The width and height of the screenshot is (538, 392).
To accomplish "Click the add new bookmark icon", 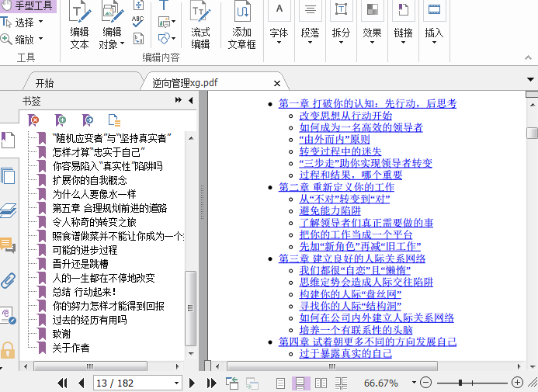I will click(x=61, y=120).
